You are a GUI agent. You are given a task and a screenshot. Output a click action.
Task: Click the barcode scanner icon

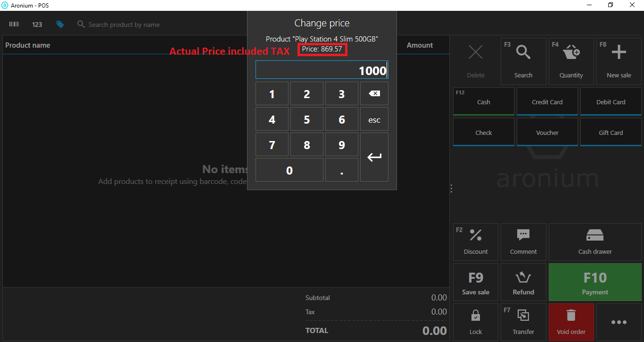14,25
